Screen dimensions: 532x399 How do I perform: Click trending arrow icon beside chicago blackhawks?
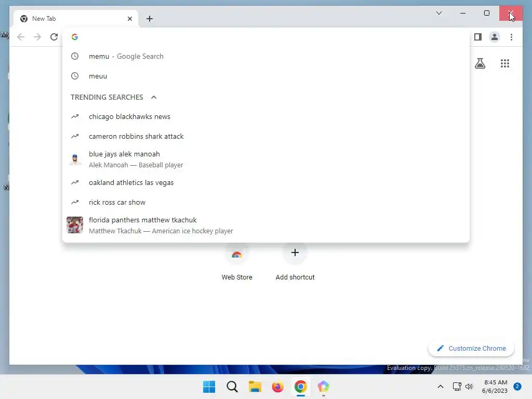75,117
